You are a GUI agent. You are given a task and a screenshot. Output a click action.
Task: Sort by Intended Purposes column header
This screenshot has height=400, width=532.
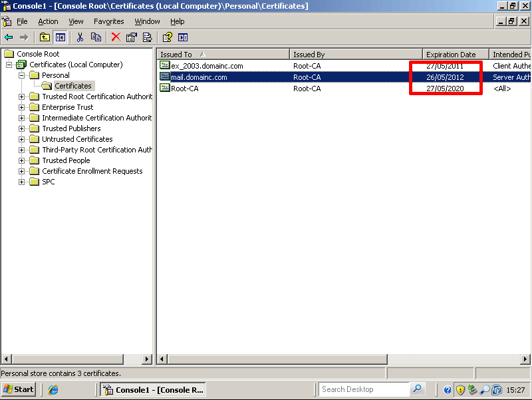(x=510, y=55)
